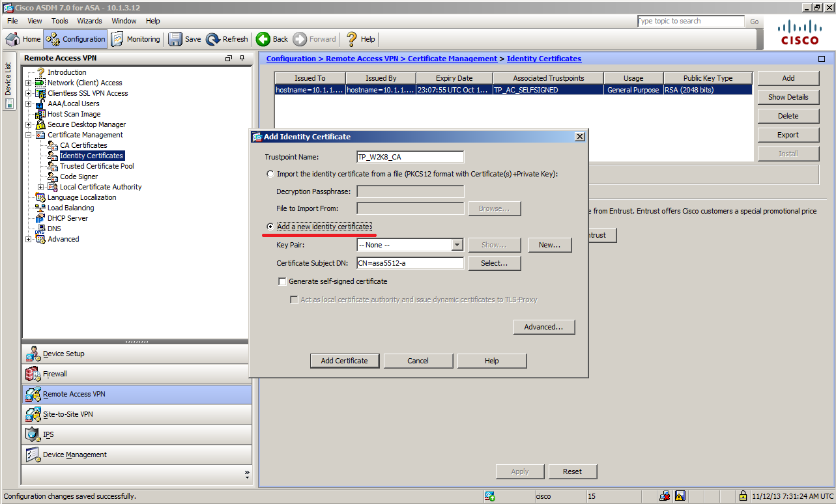Open Language Localization in the tree

(x=81, y=197)
